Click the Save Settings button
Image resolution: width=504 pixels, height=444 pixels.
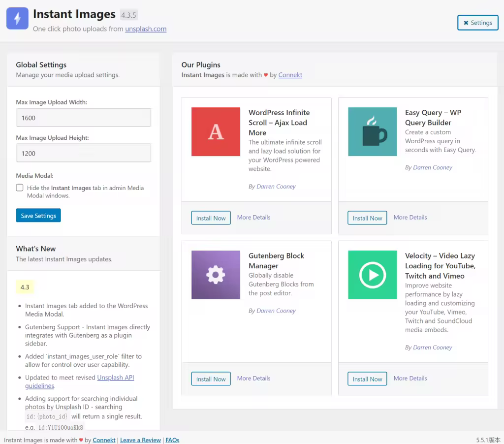point(38,216)
